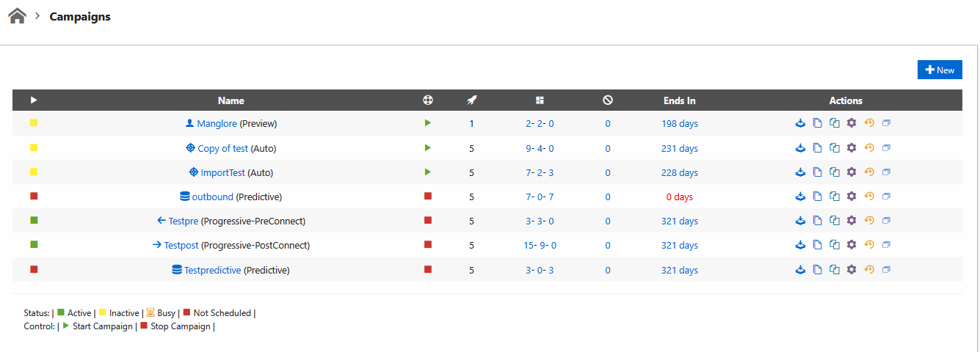Open the Copy of test campaign link
980x352 pixels.
223,148
